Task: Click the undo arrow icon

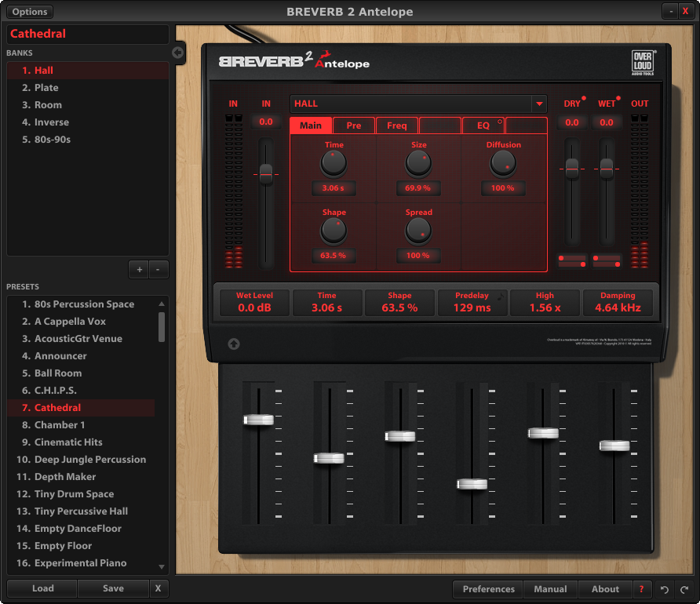Action: click(x=664, y=589)
